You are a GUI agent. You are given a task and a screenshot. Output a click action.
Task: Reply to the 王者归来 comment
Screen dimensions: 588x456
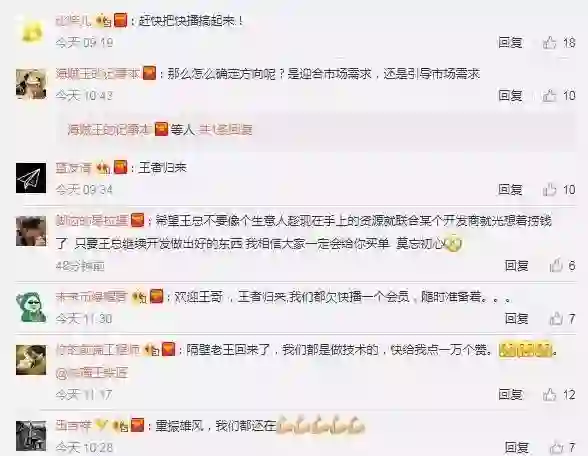tap(510, 189)
